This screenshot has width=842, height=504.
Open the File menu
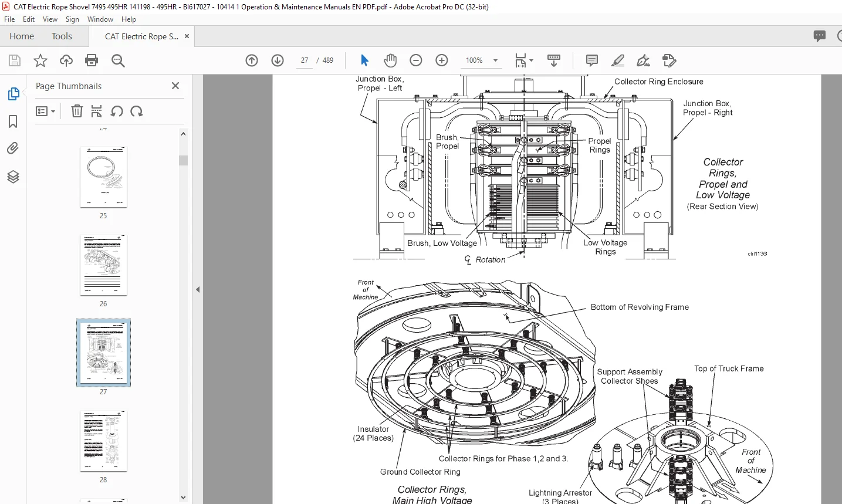tap(9, 19)
